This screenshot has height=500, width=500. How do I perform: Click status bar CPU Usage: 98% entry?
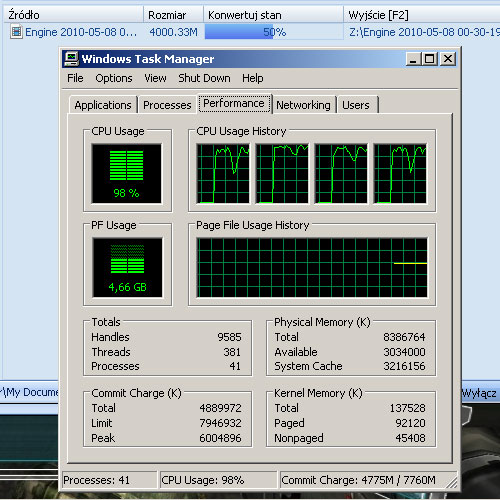[x=218, y=480]
